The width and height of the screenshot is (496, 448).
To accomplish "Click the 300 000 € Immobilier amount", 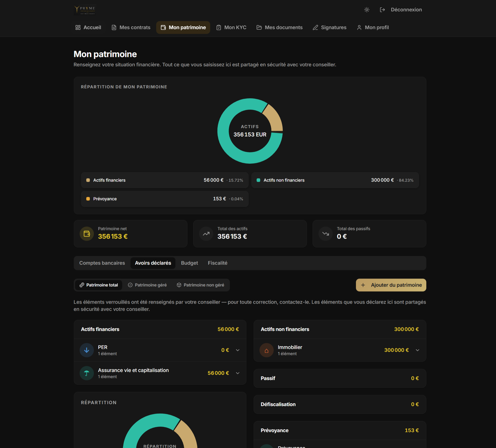I will coord(397,350).
